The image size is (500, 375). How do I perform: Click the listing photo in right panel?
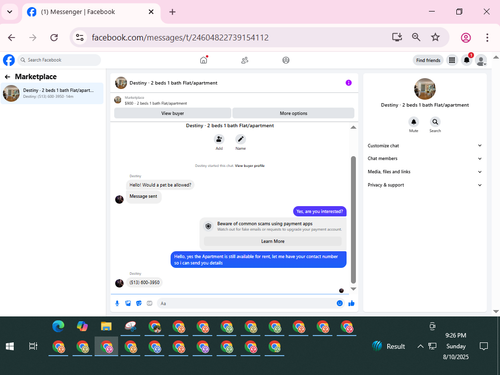(425, 89)
